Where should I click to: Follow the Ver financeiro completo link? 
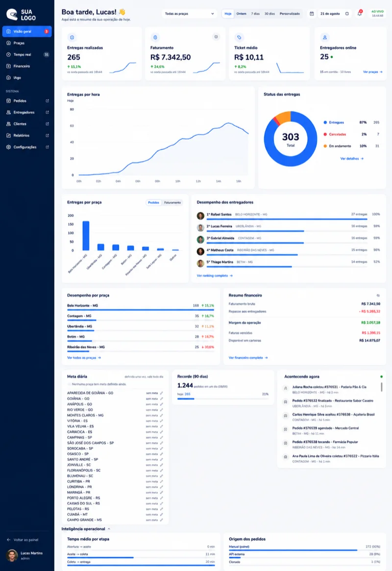click(x=248, y=358)
